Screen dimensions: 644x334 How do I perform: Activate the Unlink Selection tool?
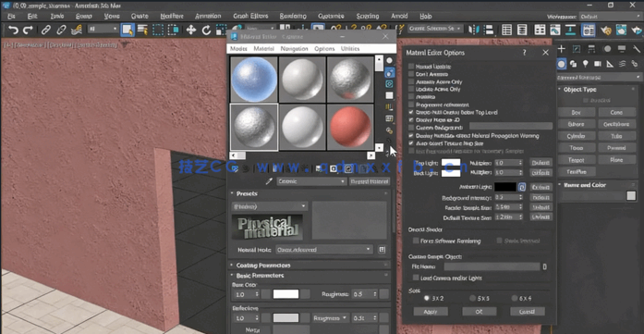[61, 30]
